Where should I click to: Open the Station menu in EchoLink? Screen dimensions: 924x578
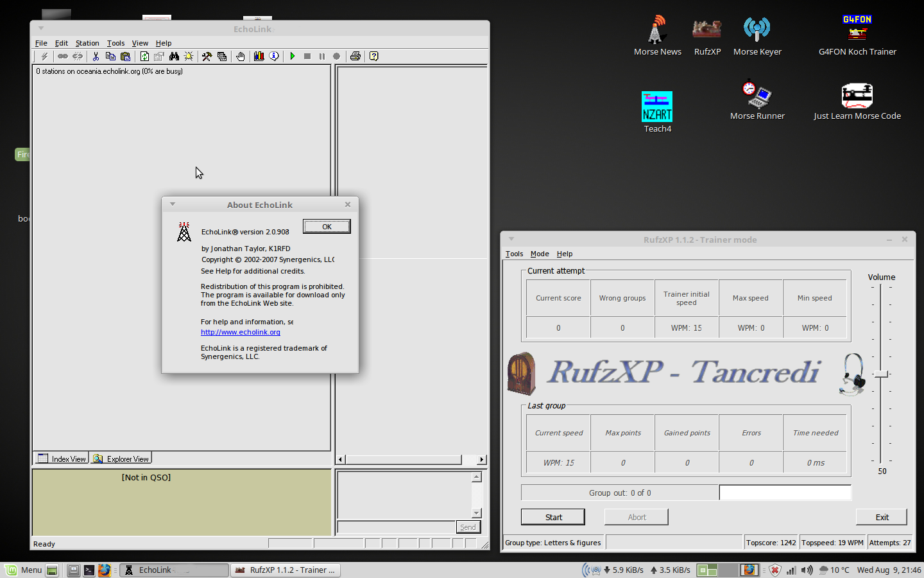click(x=87, y=43)
